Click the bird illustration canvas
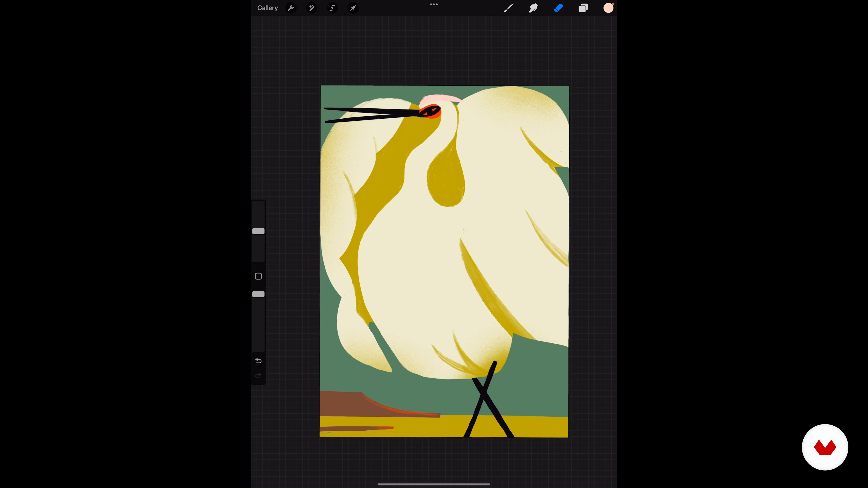The height and width of the screenshot is (488, 868). [x=444, y=262]
